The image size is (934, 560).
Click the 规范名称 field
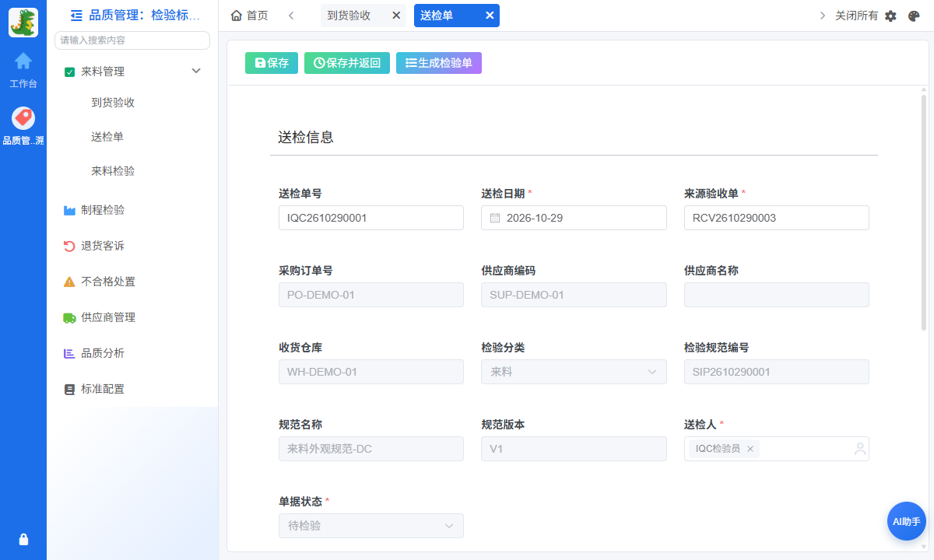[x=371, y=449]
